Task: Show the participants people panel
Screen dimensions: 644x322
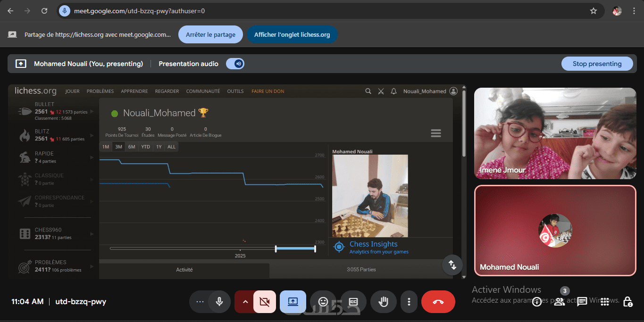Action: (560, 302)
